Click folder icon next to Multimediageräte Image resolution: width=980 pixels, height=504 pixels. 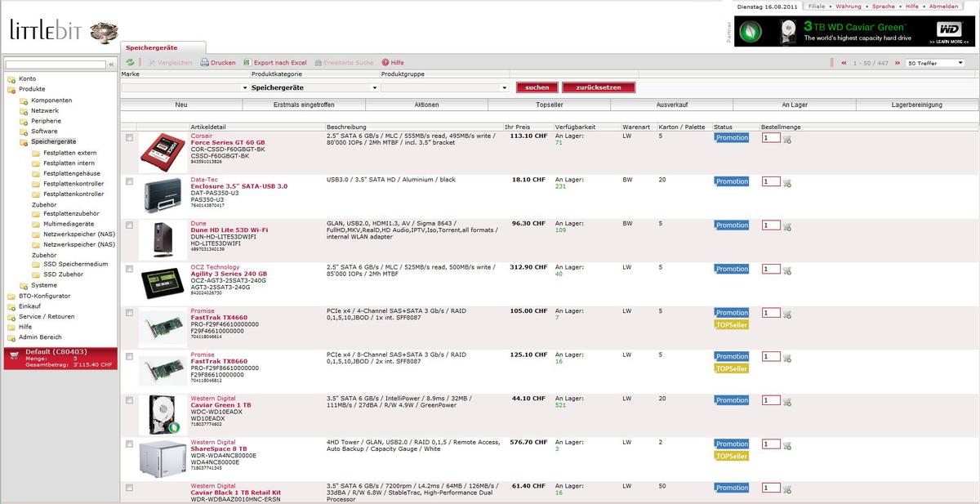tap(35, 224)
